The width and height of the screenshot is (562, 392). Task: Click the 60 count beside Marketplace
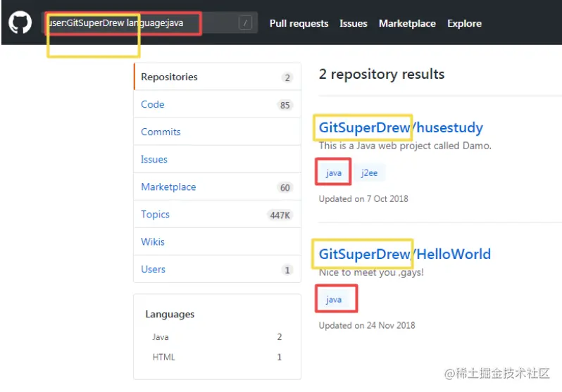[x=285, y=187]
